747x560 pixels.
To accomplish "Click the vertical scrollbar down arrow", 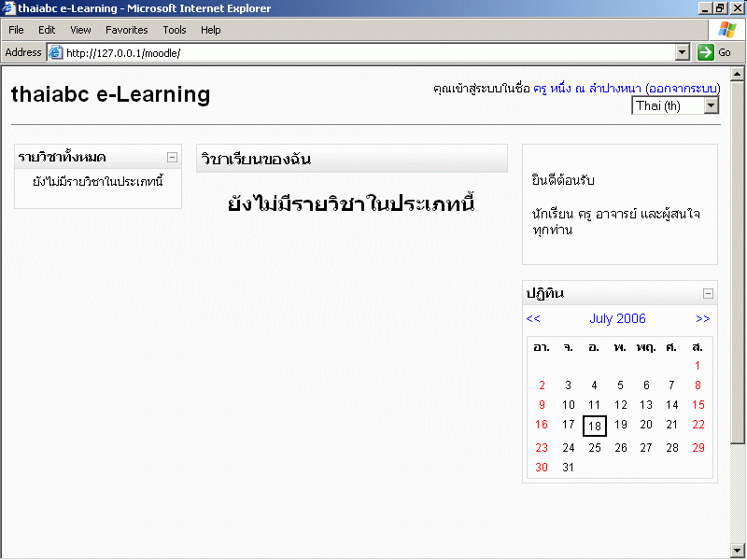I will click(738, 549).
